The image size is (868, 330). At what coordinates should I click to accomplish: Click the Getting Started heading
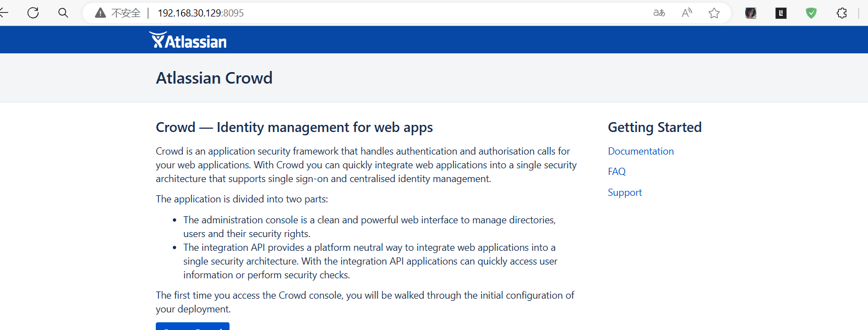(x=654, y=128)
